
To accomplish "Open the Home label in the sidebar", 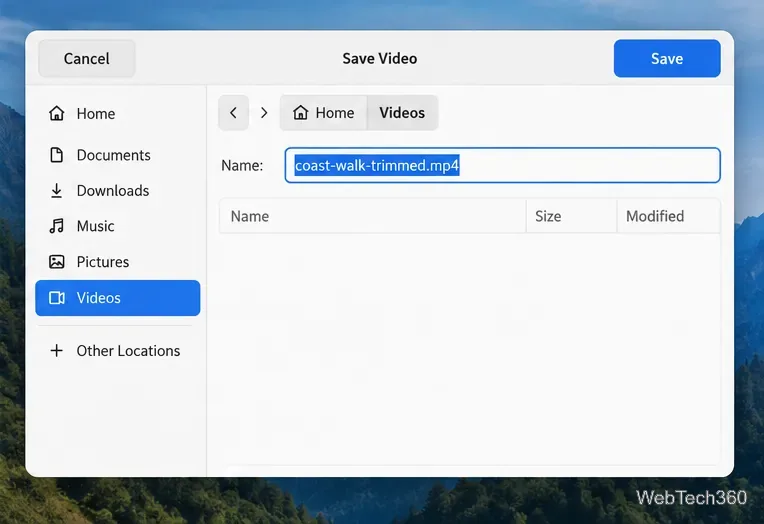I will [x=96, y=114].
